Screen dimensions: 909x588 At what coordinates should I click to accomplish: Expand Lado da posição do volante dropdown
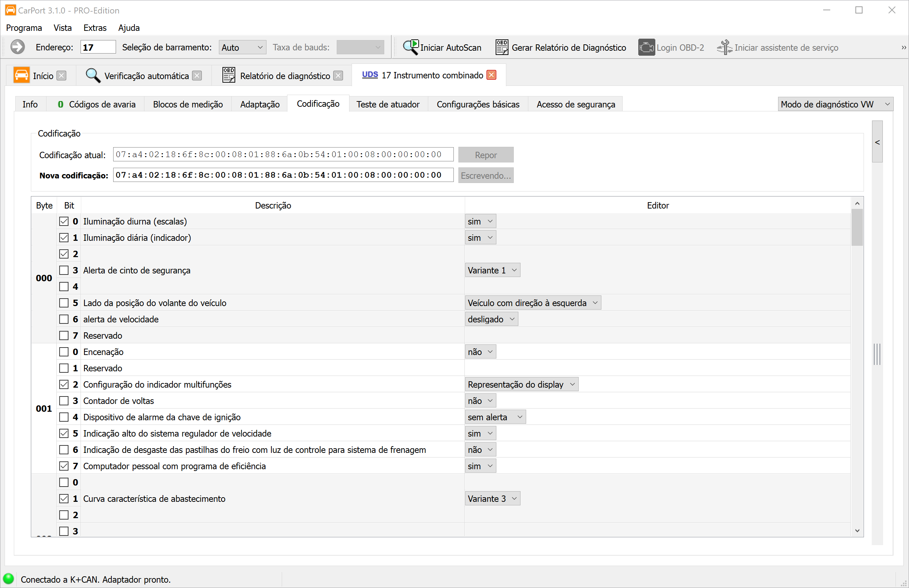(x=533, y=303)
